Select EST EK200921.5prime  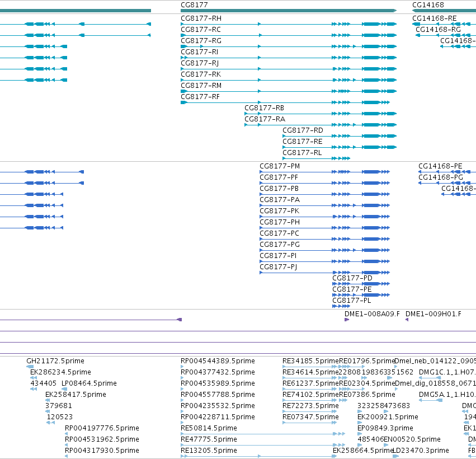click(x=388, y=417)
